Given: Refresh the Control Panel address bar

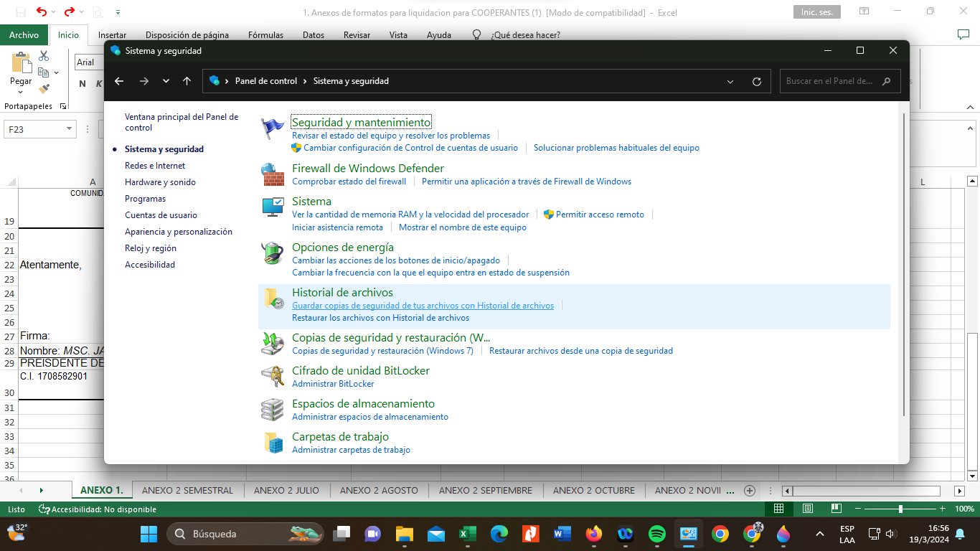Looking at the screenshot, I should tap(756, 81).
